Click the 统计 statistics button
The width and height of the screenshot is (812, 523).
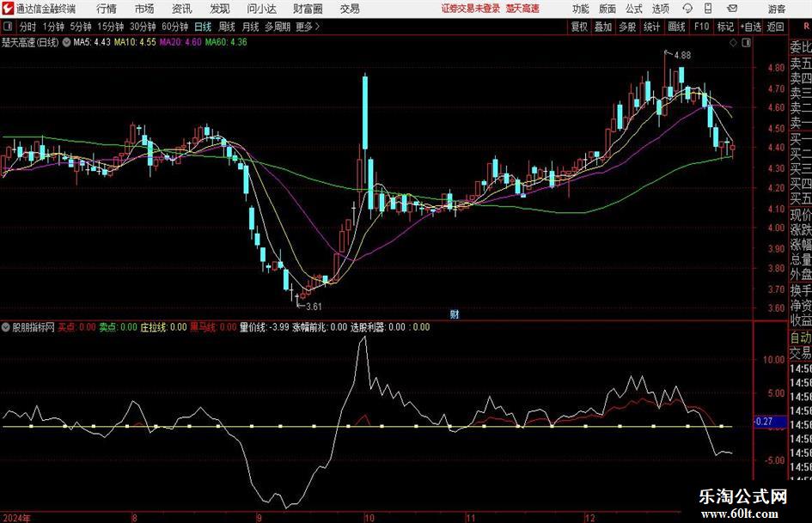(x=651, y=27)
